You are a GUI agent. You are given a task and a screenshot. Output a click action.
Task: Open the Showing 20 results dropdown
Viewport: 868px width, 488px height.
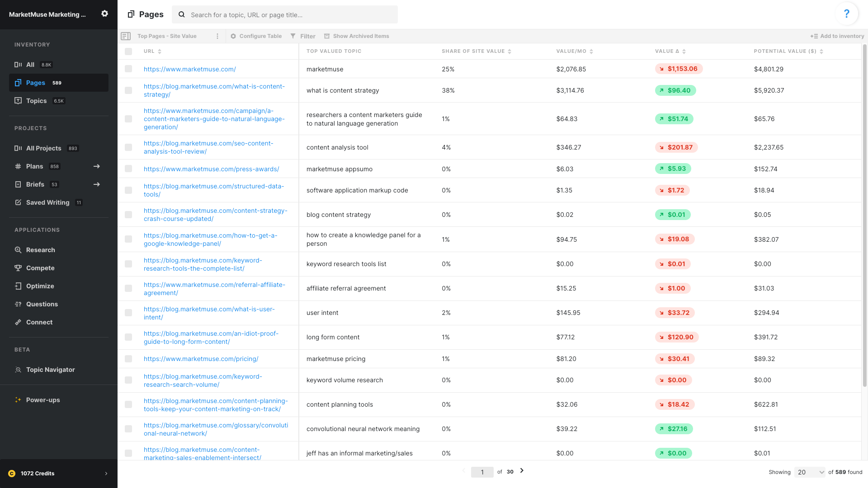click(x=810, y=472)
